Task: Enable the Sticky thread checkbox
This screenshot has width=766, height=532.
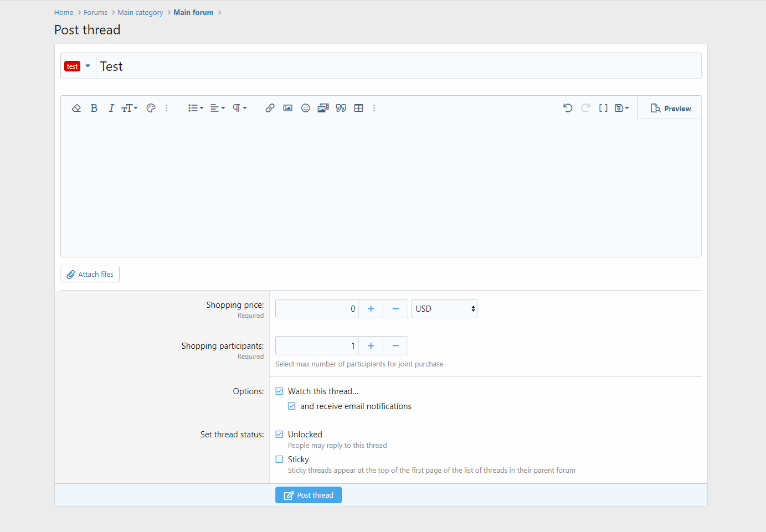Action: [280, 459]
